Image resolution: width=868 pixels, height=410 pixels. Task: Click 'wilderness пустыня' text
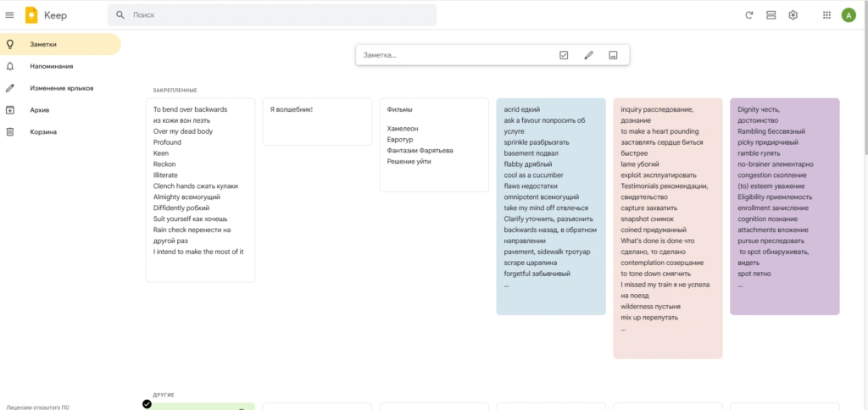(x=650, y=307)
